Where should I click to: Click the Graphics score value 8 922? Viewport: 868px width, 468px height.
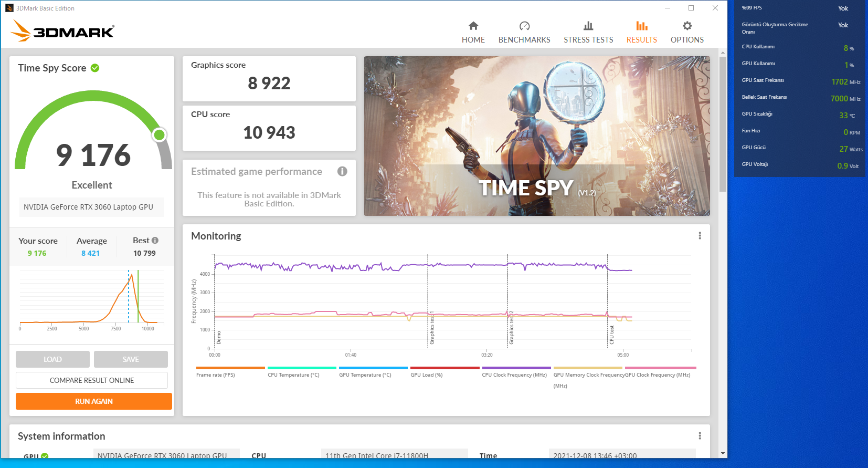(269, 83)
